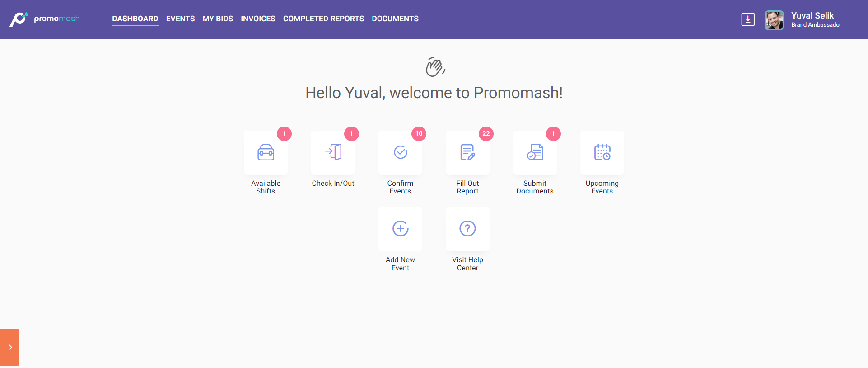Image resolution: width=868 pixels, height=368 pixels.
Task: Go to the Events tab
Action: click(x=180, y=19)
